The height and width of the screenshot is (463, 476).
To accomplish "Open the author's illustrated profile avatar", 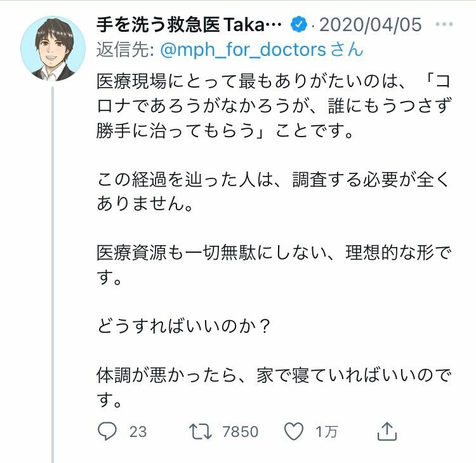I will tap(53, 49).
